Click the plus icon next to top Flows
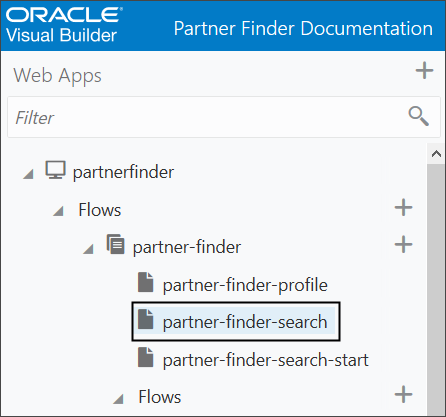The height and width of the screenshot is (417, 446). pos(403,208)
